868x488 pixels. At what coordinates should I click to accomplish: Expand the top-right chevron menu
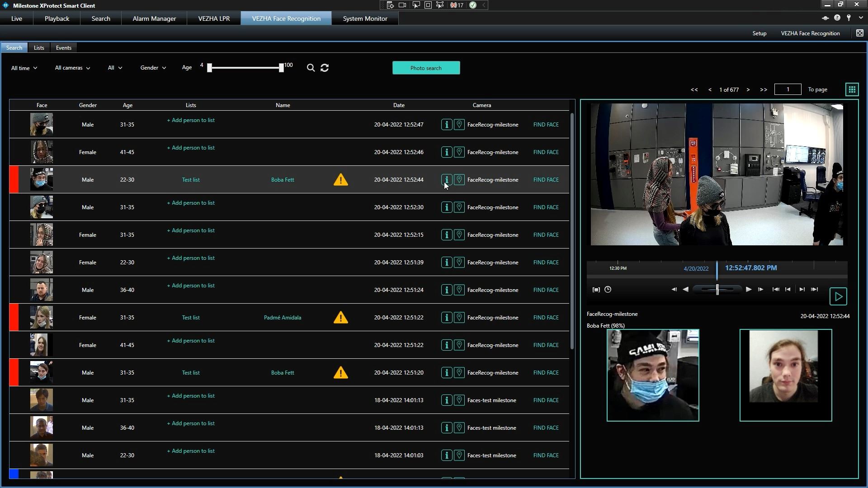861,18
